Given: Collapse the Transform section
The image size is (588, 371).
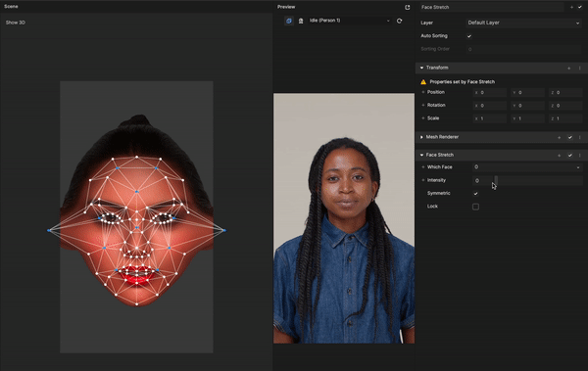Looking at the screenshot, I should click(421, 68).
